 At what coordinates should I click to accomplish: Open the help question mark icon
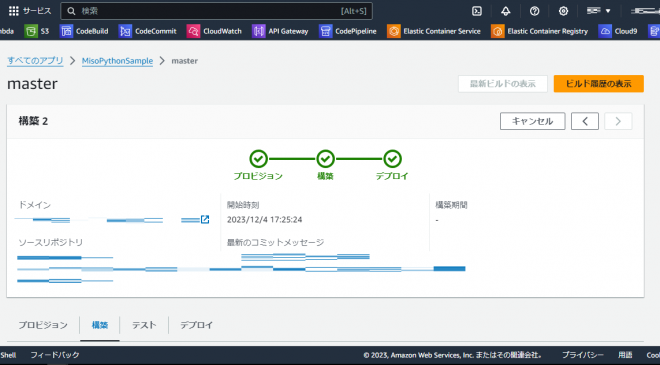pos(535,11)
